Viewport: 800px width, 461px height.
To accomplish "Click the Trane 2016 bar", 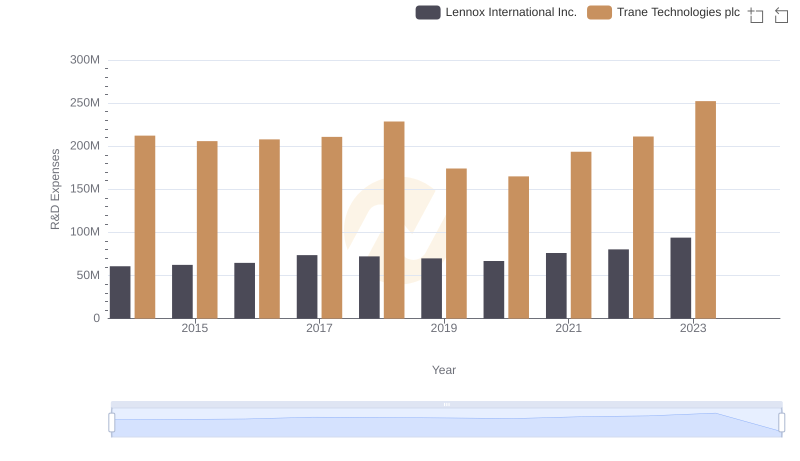I will [x=269, y=229].
